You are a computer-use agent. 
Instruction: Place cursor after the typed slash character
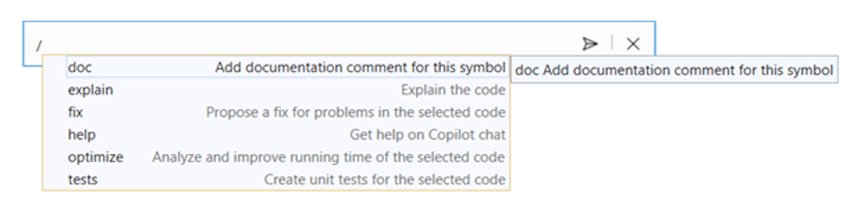point(43,45)
